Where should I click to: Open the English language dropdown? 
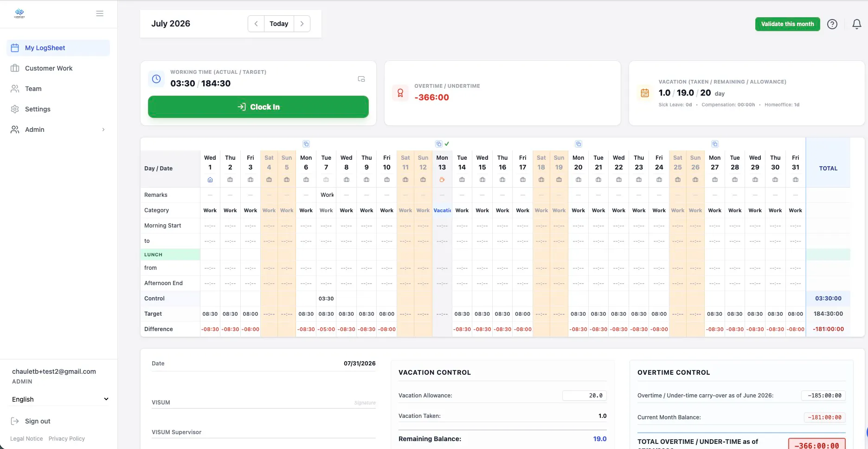click(60, 399)
